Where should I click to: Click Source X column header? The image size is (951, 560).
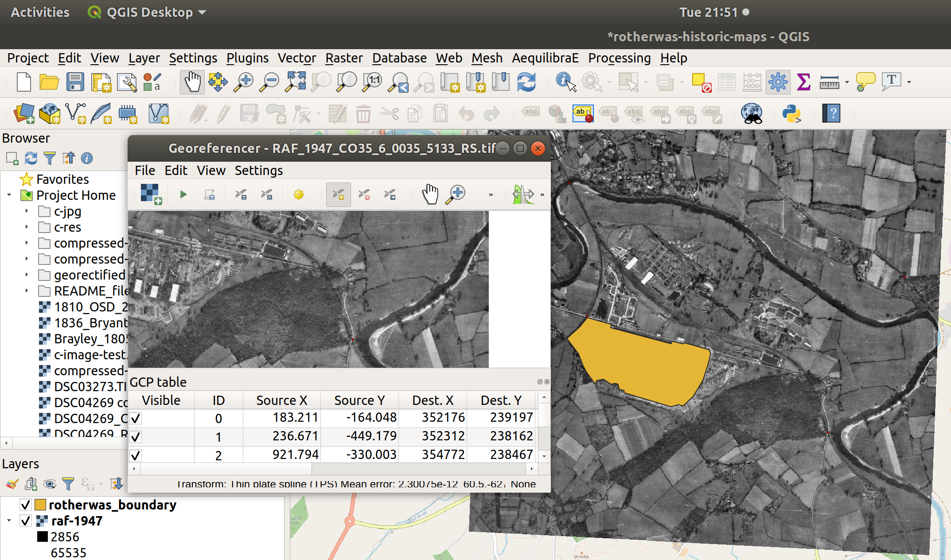[281, 400]
